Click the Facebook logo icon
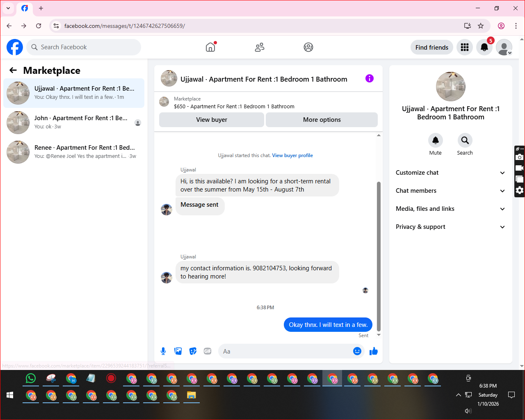Image resolution: width=525 pixels, height=420 pixels. pos(15,47)
